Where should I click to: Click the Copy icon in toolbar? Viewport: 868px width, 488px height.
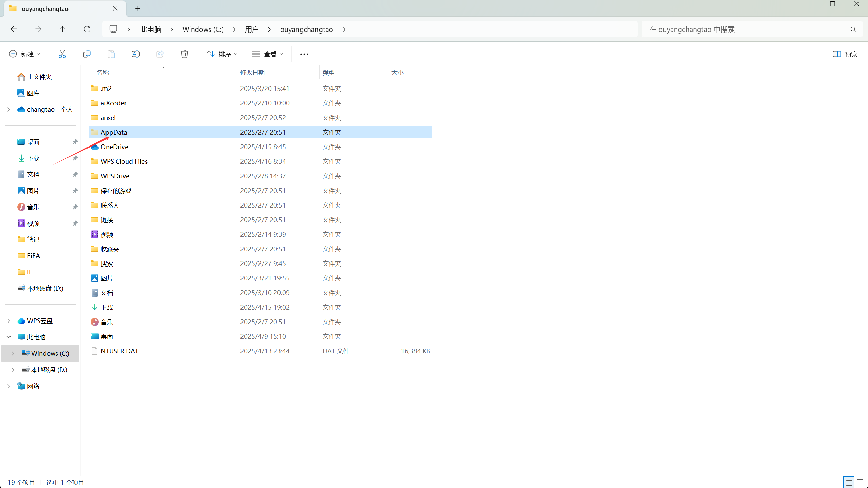point(87,54)
